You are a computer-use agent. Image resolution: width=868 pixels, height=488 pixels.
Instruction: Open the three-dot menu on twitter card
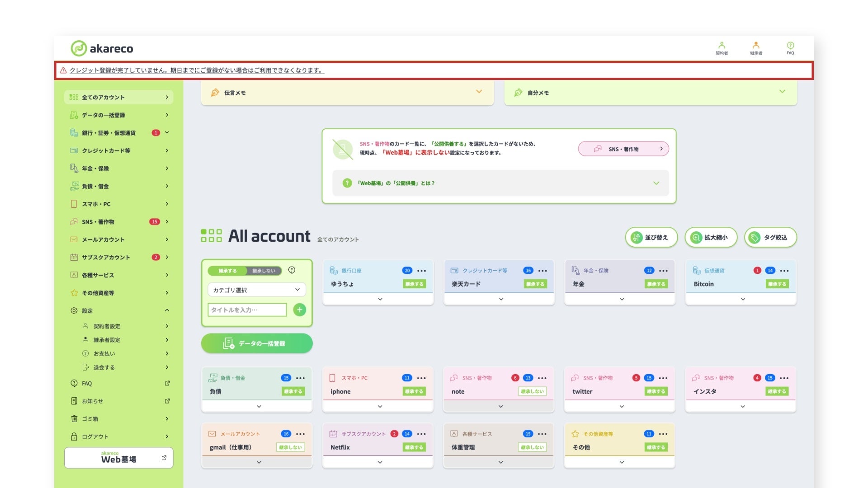click(663, 378)
